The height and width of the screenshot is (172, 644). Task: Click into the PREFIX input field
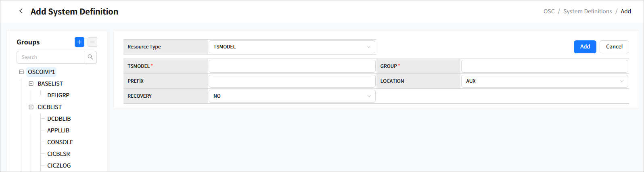[292, 81]
